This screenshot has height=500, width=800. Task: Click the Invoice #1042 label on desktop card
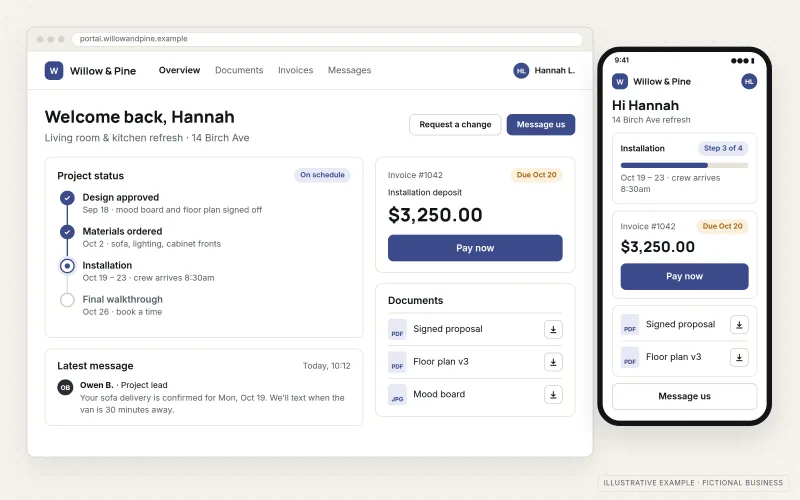tap(415, 175)
